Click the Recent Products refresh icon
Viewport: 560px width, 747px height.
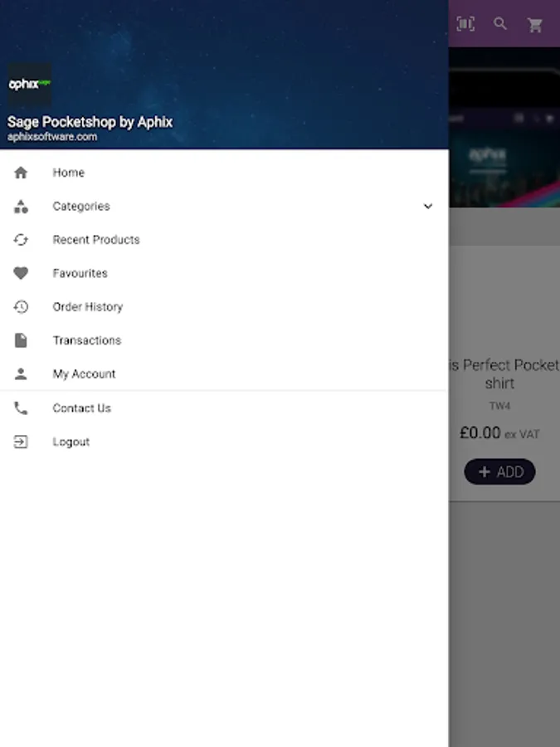click(x=21, y=240)
